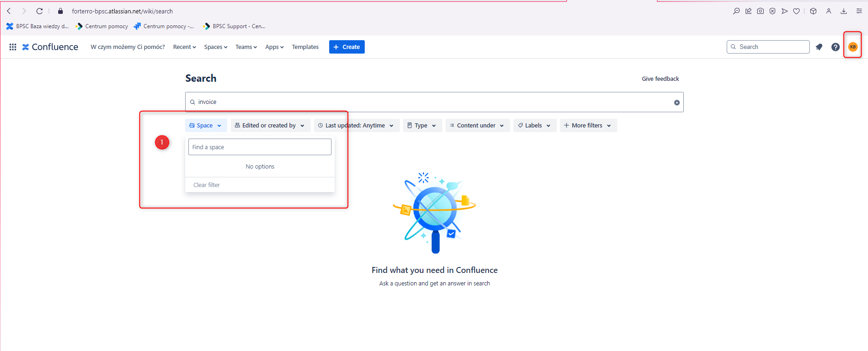The image size is (868, 351).
Task: Take a snapshot with the camera icon
Action: pos(760,11)
